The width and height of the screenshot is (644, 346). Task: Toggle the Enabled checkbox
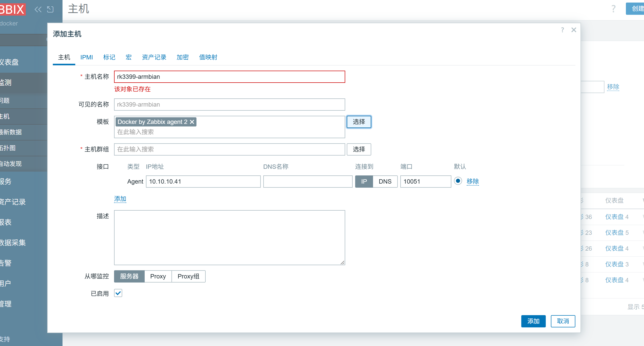click(x=118, y=293)
